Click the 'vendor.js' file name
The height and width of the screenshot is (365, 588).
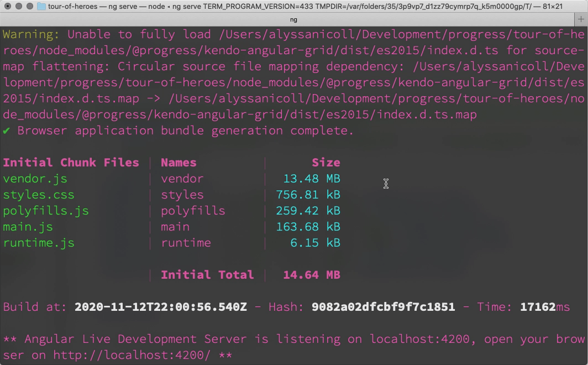point(35,179)
